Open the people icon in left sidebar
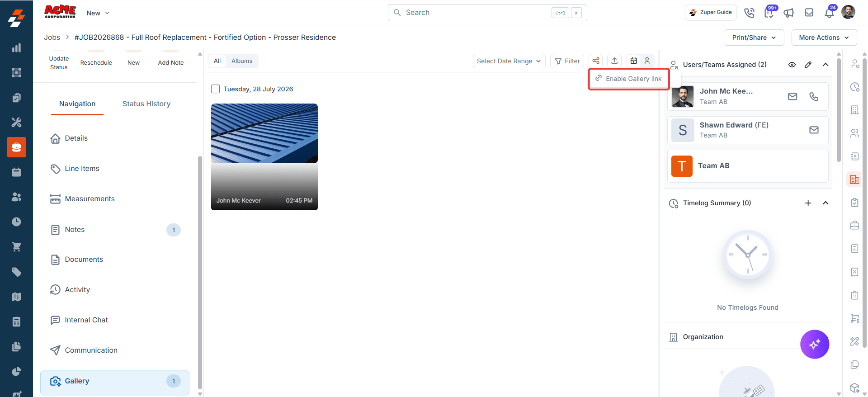Viewport: 868px width, 397px height. click(x=16, y=197)
